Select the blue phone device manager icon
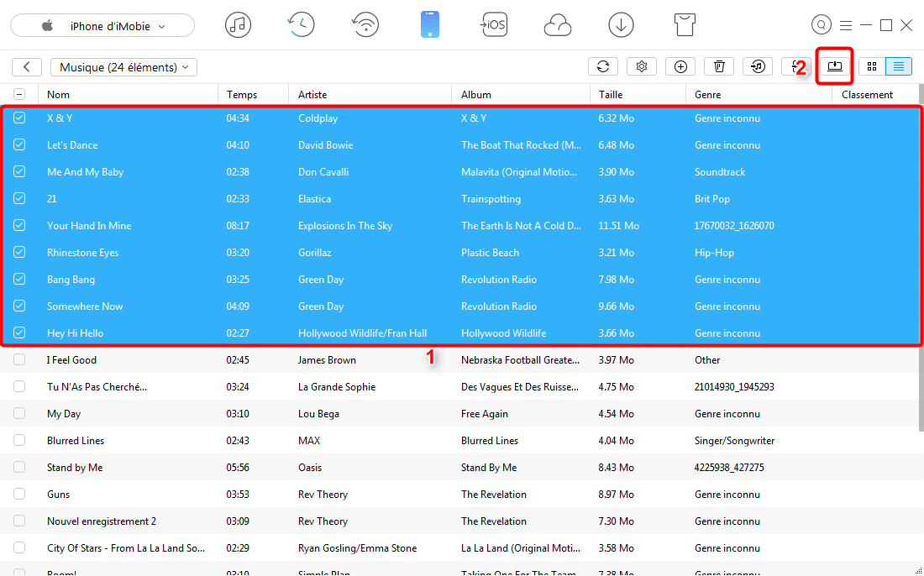The height and width of the screenshot is (576, 924). [429, 25]
